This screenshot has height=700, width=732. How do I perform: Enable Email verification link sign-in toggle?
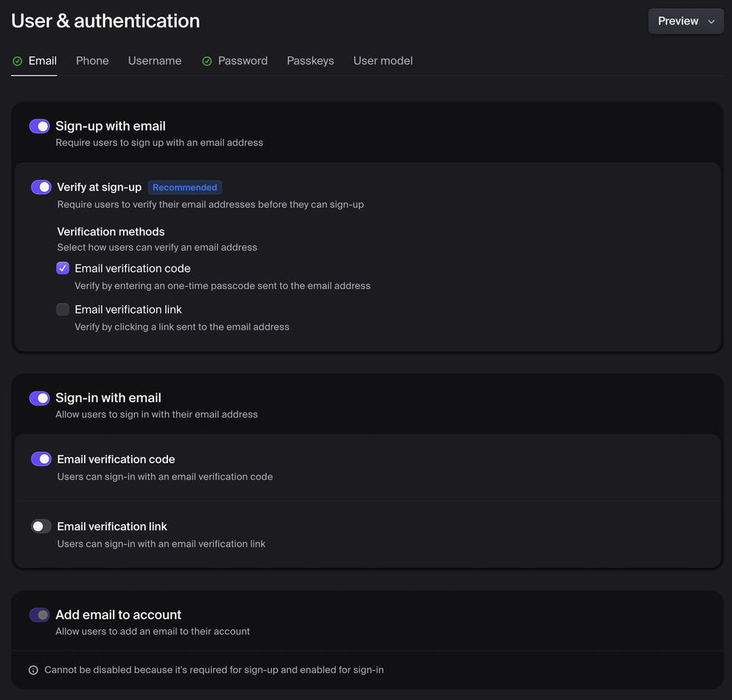click(x=41, y=526)
